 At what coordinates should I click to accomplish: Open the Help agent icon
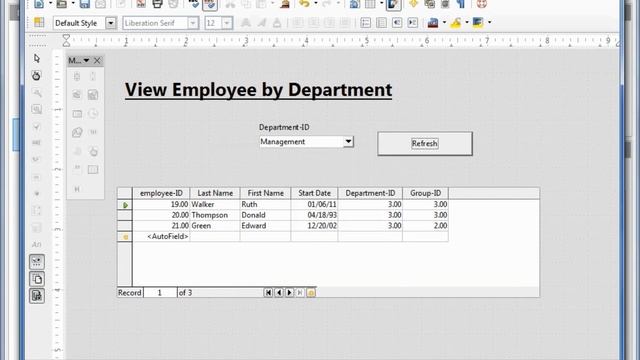click(x=482, y=4)
